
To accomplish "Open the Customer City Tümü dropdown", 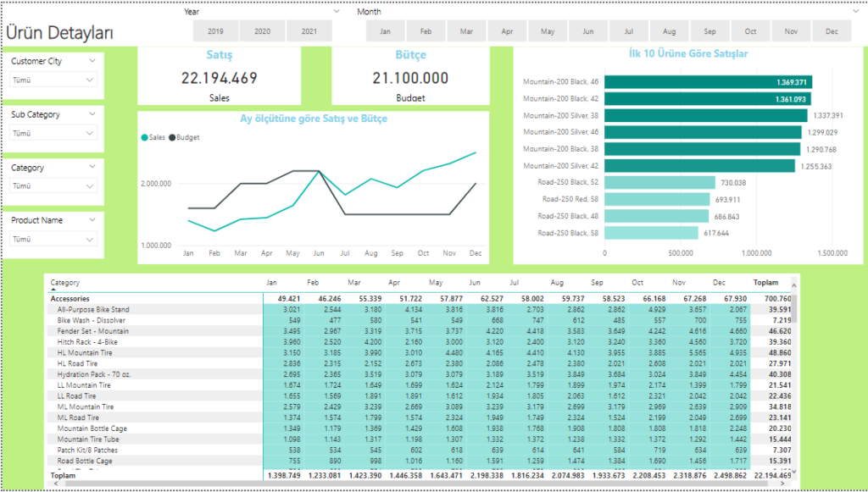I will point(53,80).
